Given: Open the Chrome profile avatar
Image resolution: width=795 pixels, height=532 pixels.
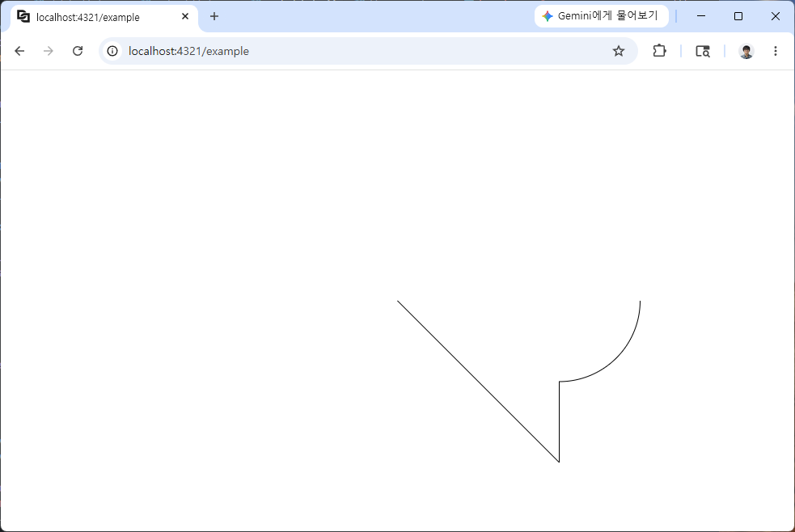Looking at the screenshot, I should [746, 51].
